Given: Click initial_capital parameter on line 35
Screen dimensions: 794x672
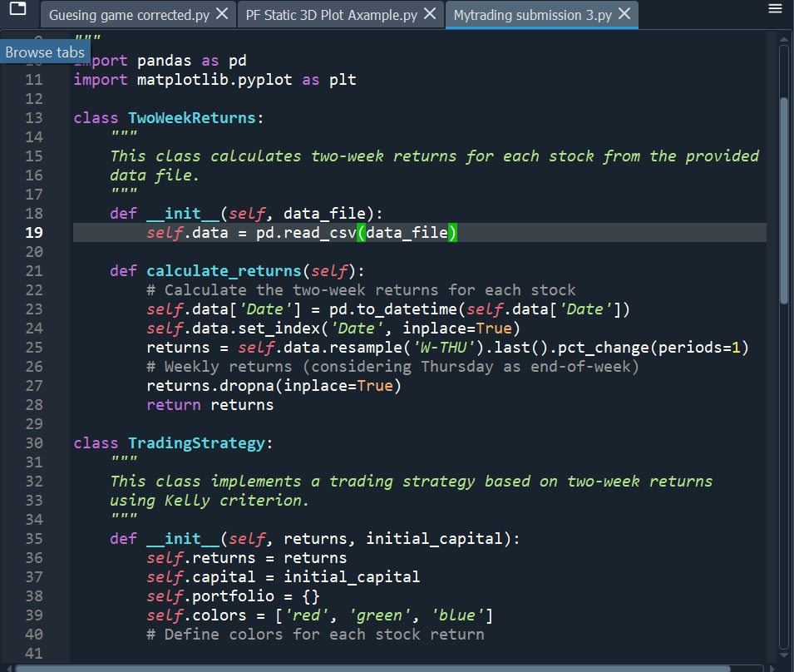Looking at the screenshot, I should (434, 539).
